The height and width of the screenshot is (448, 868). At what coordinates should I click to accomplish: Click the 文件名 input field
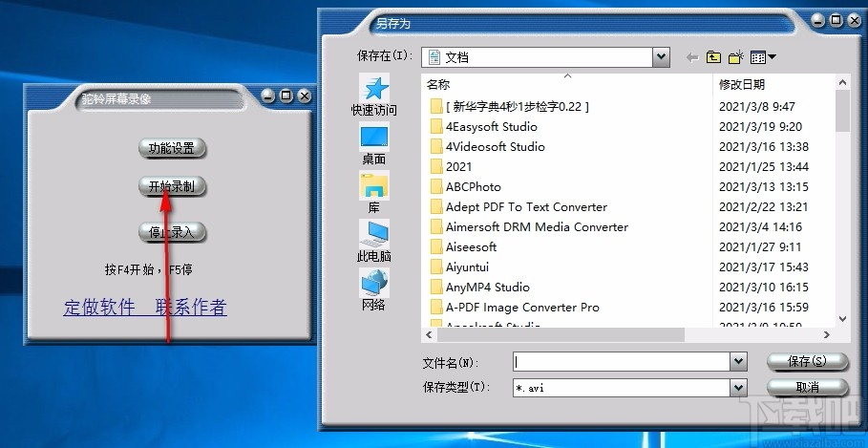tap(621, 362)
